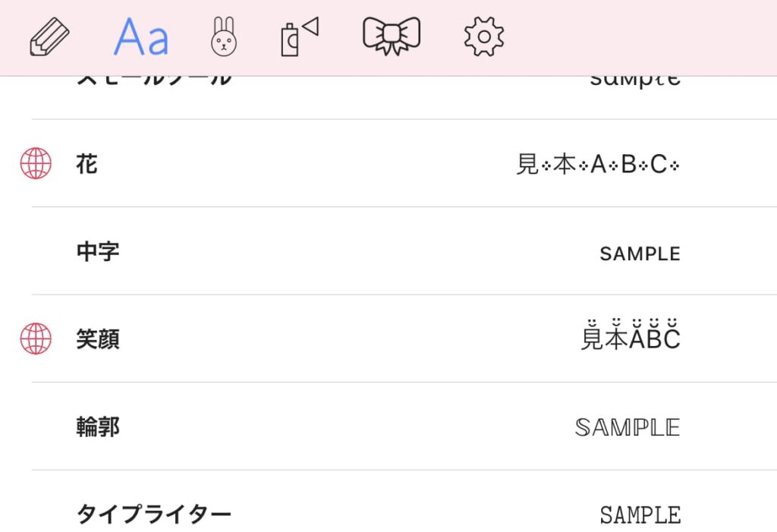Open the Aa fonts tab
Screen dimensions: 777x532
[x=141, y=36]
